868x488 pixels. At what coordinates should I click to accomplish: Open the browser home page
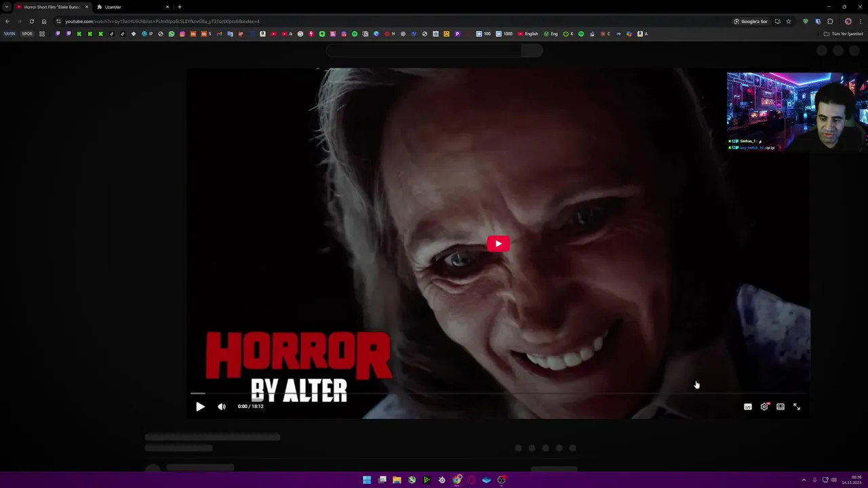44,21
